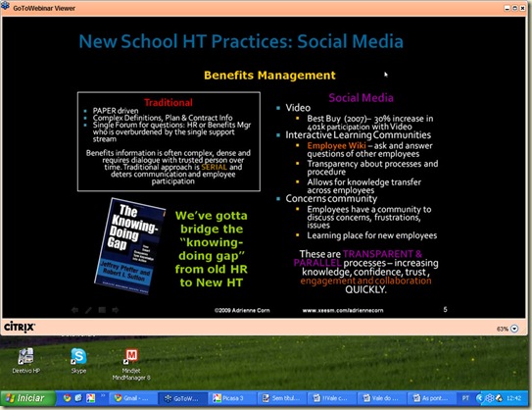
Task: Click the Interactive Learning Communities bullet
Action: pos(359,135)
